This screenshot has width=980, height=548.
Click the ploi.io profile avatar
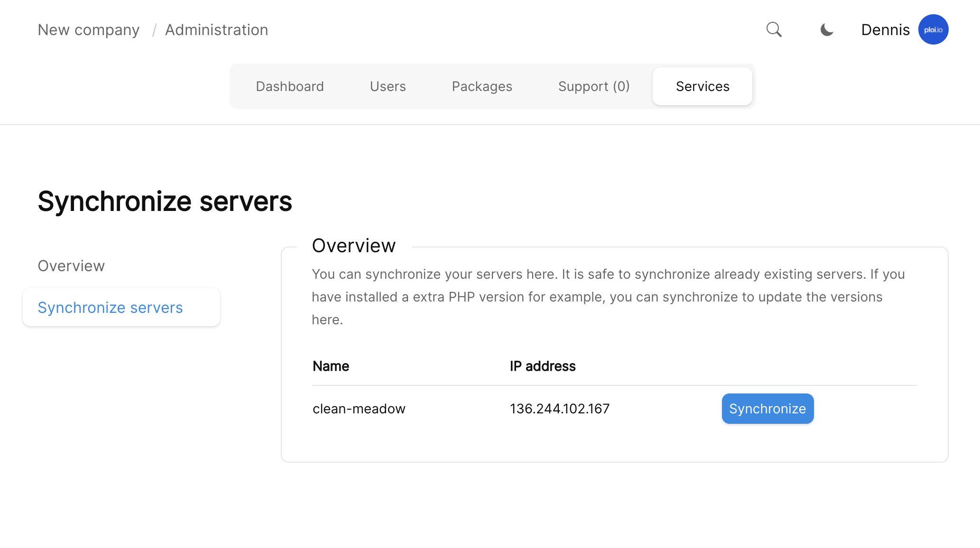coord(933,29)
